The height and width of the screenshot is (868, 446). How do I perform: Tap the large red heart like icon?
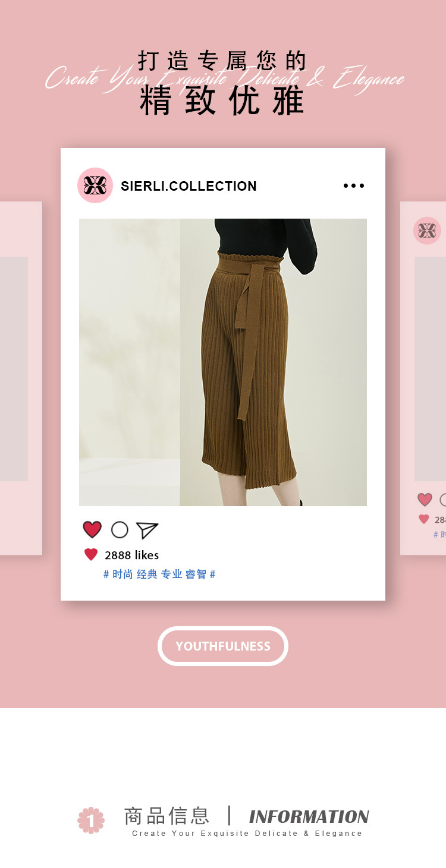[92, 529]
